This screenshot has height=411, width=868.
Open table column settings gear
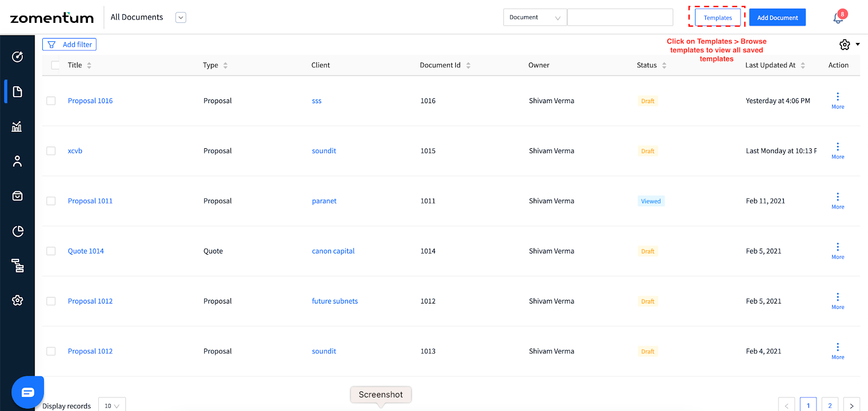pos(845,45)
